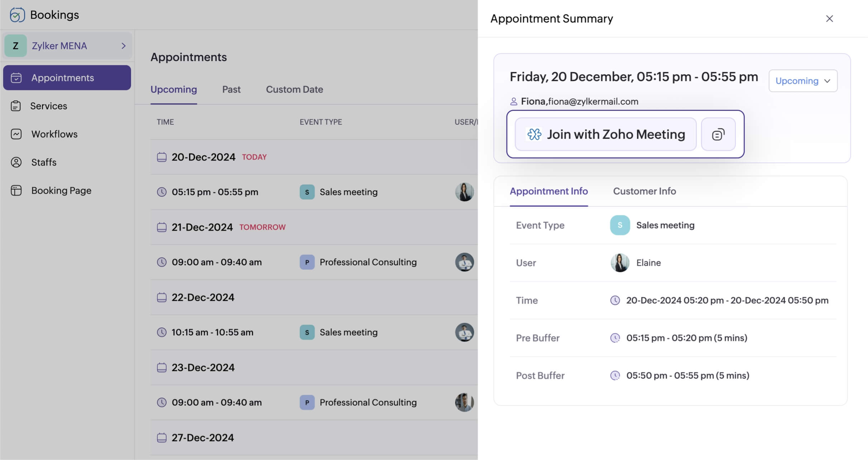Click the Sales meeting teal S badge

(x=620, y=225)
